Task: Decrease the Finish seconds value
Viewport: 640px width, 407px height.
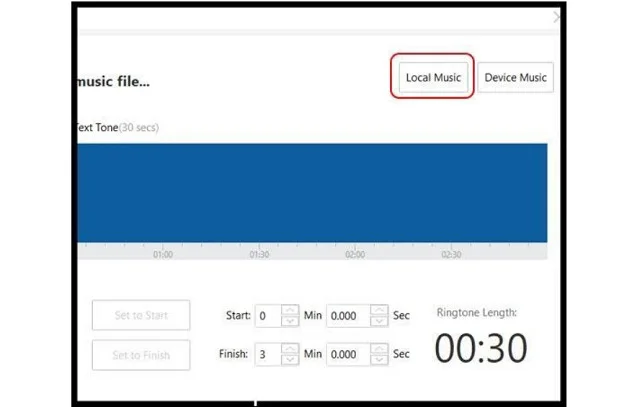Action: (379, 360)
